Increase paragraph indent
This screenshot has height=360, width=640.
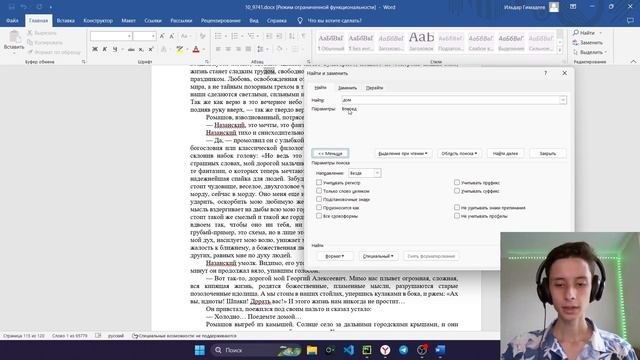click(279, 36)
